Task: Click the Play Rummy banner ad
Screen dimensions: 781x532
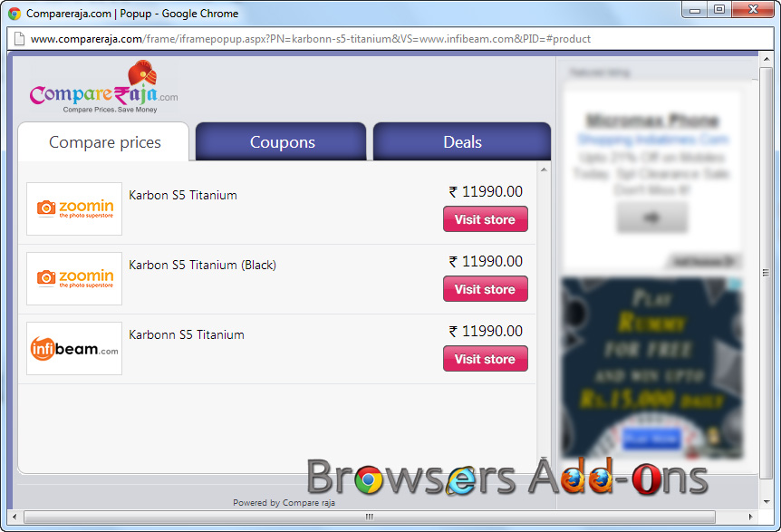Action: click(x=651, y=368)
